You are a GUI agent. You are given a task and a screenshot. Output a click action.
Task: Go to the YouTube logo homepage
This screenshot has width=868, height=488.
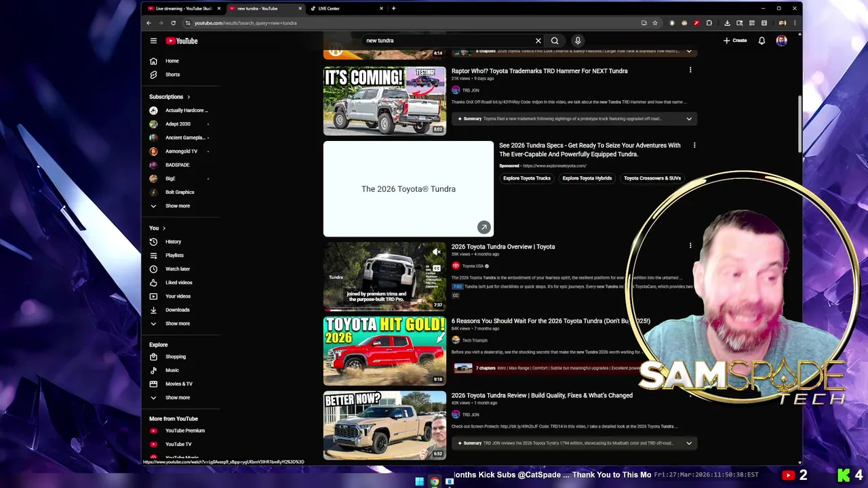click(x=182, y=41)
